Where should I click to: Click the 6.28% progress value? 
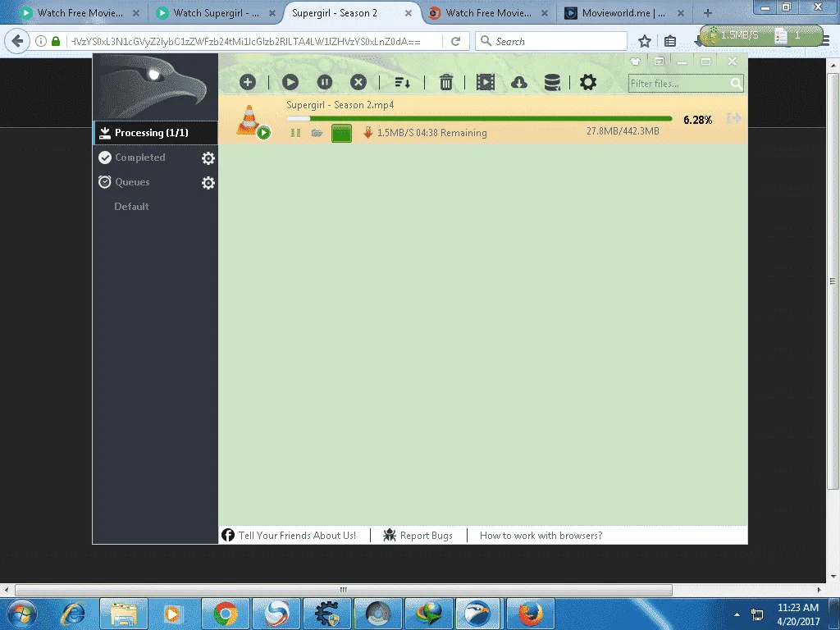[x=697, y=120]
